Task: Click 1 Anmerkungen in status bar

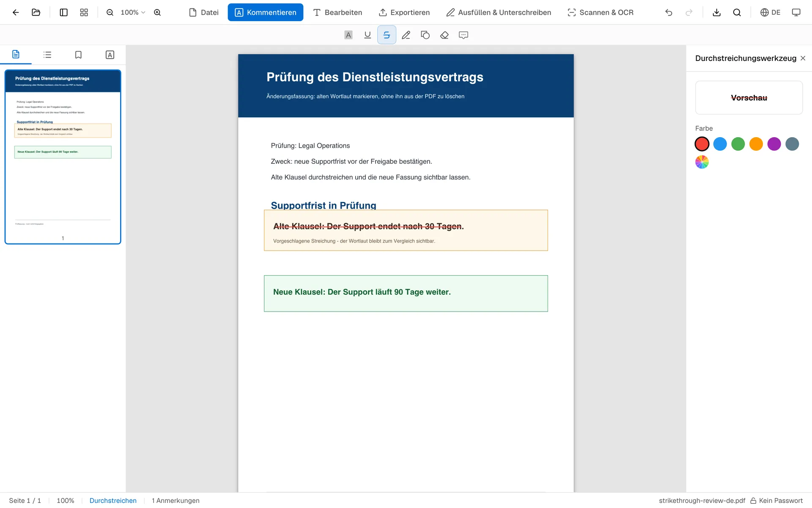Action: pos(176,500)
